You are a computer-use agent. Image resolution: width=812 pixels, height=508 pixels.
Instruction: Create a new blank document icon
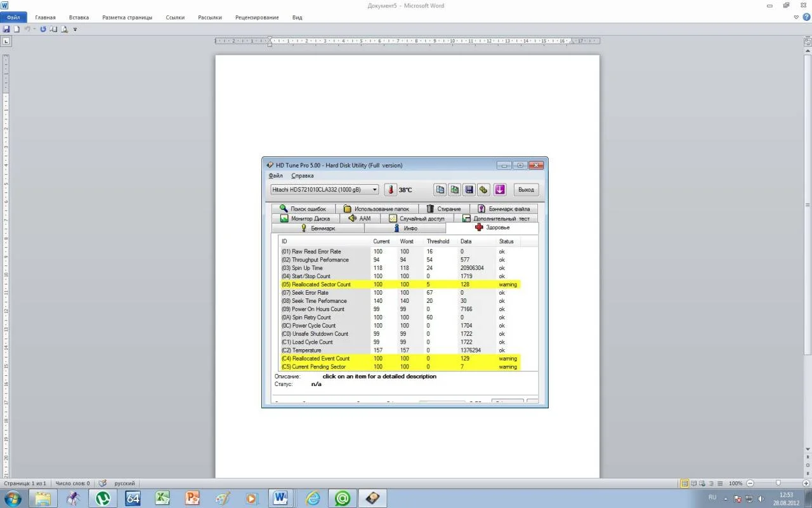click(16, 29)
